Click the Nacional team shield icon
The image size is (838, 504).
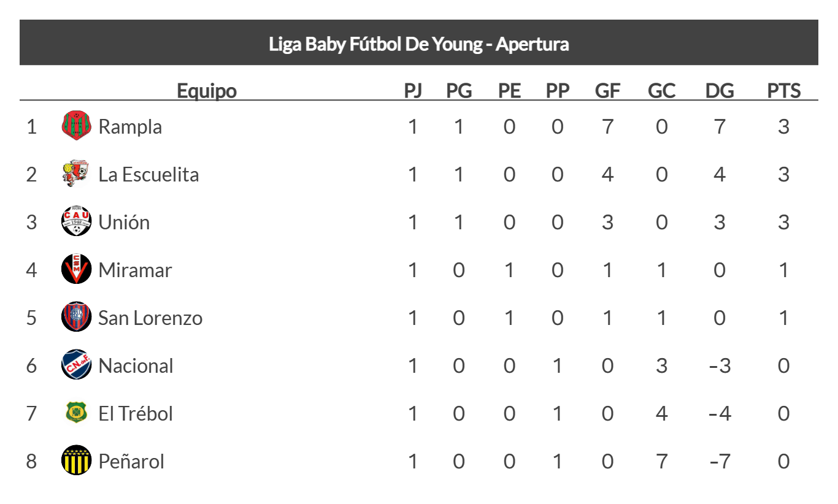pyautogui.click(x=76, y=365)
